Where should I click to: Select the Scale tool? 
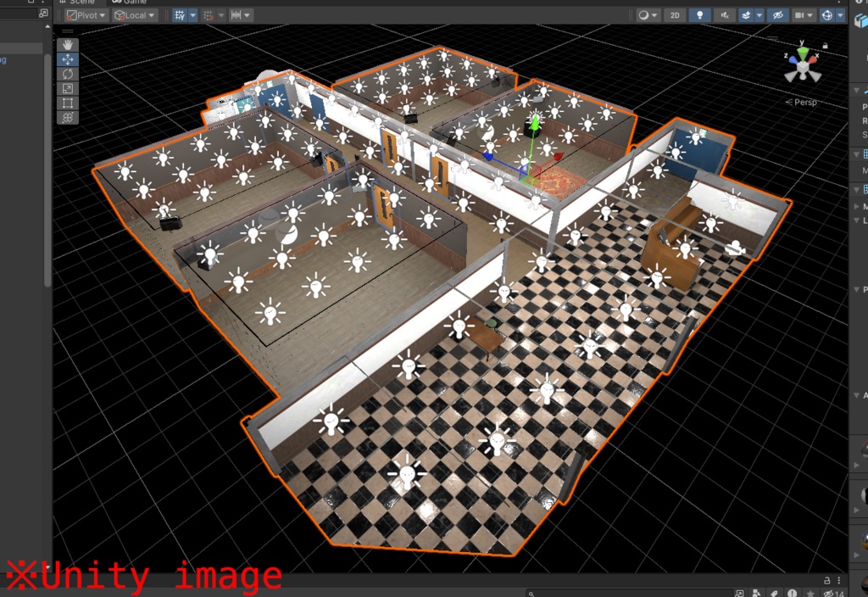[68, 88]
